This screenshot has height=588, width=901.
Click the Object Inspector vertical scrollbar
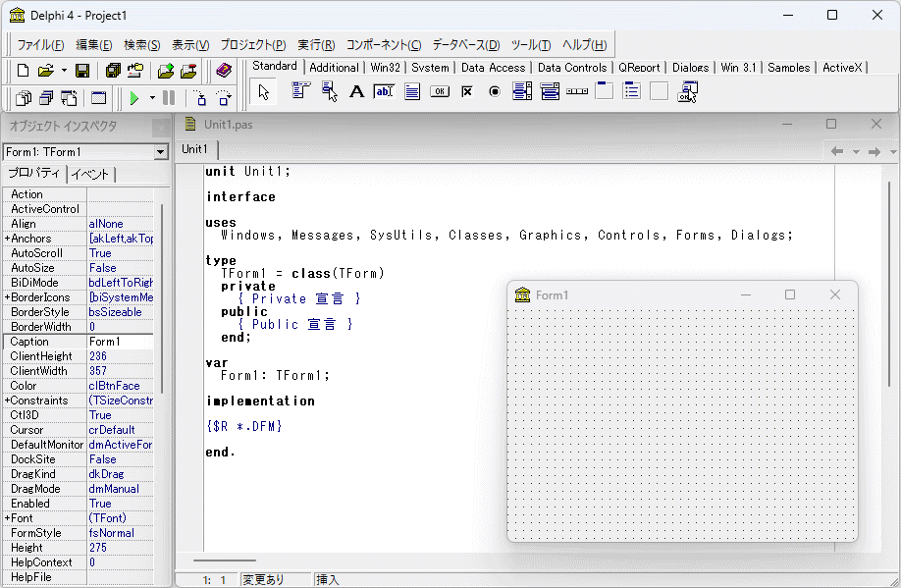click(x=161, y=294)
